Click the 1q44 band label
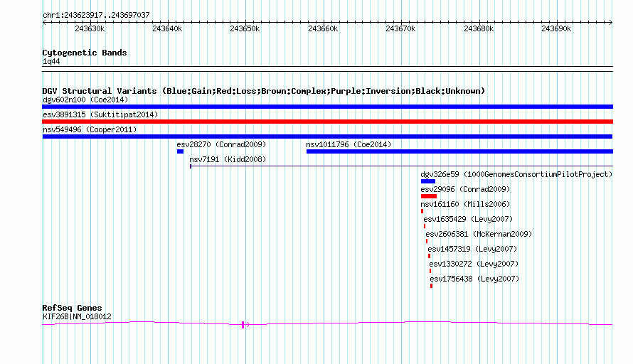 51,62
